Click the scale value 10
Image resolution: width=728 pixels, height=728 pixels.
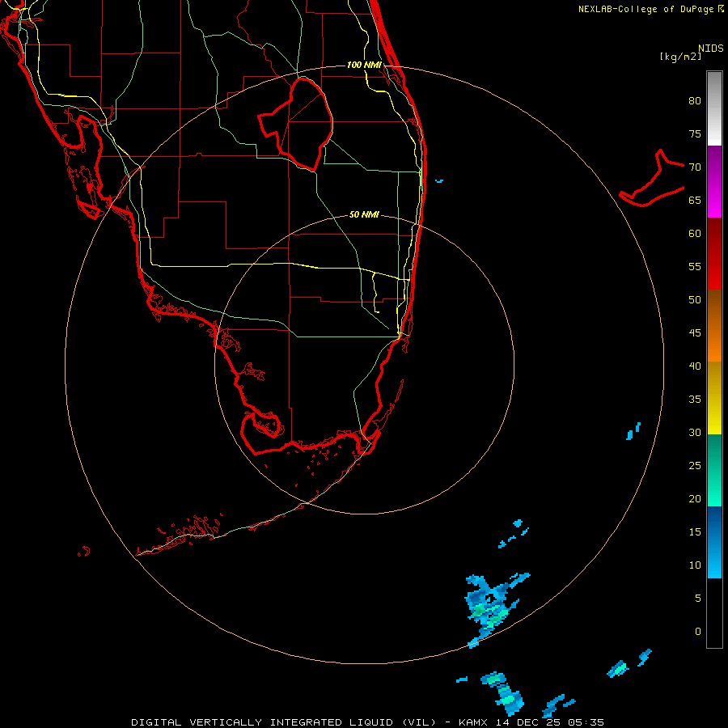coord(695,565)
